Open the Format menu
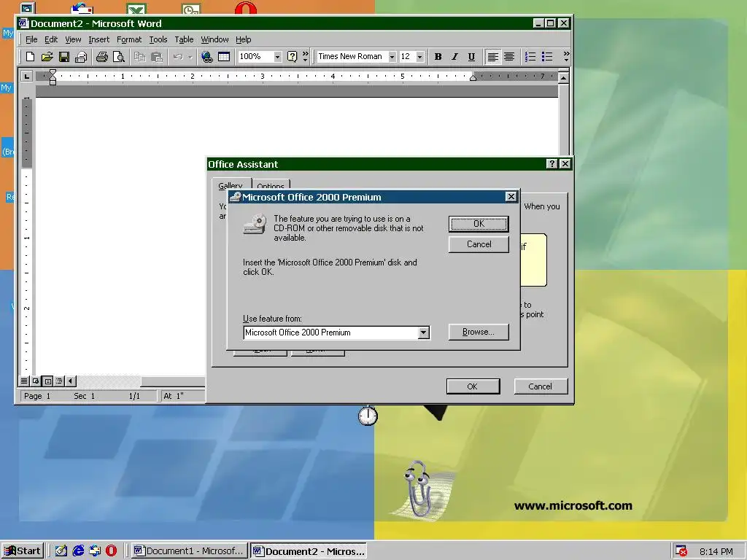Viewport: 747px width, 560px height. coord(129,39)
